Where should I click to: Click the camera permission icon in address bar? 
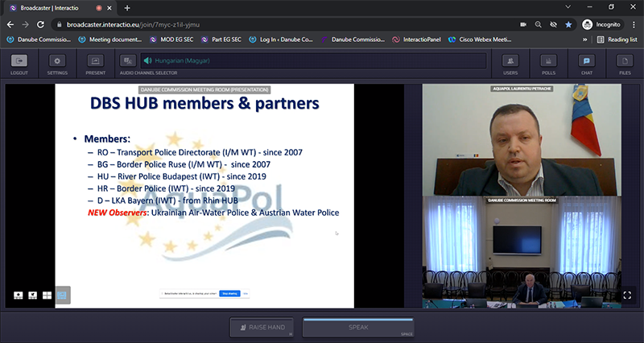(x=523, y=25)
